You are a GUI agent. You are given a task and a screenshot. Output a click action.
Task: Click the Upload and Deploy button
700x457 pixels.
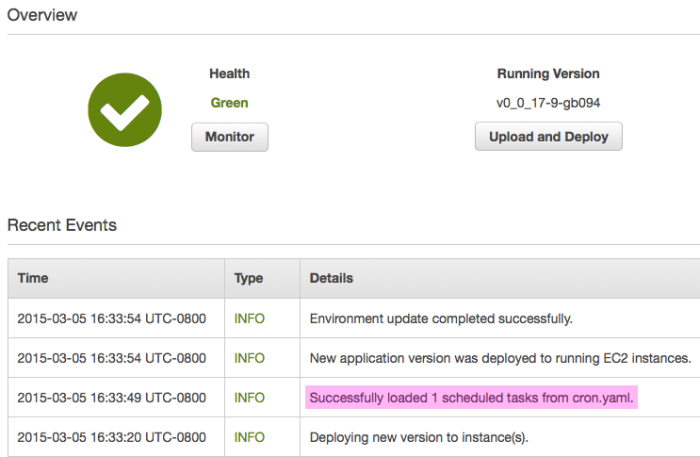(x=549, y=137)
